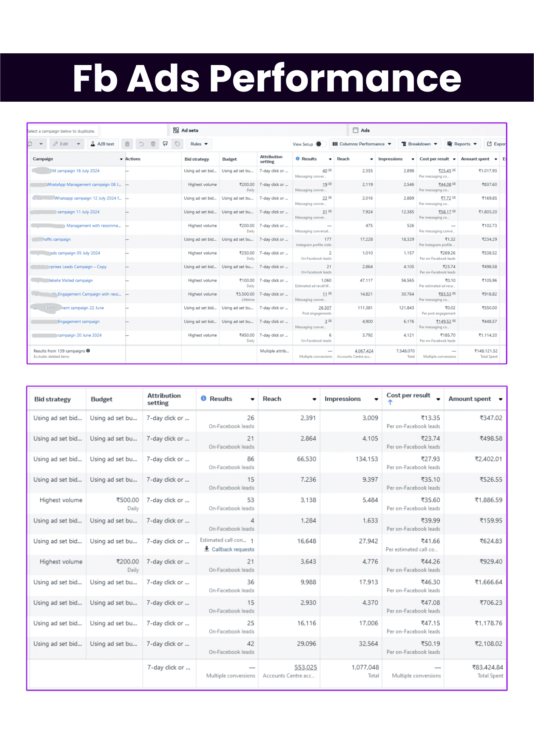Click Results info icon in top table
Image resolution: width=534 pixels, height=756 pixels.
[298, 159]
